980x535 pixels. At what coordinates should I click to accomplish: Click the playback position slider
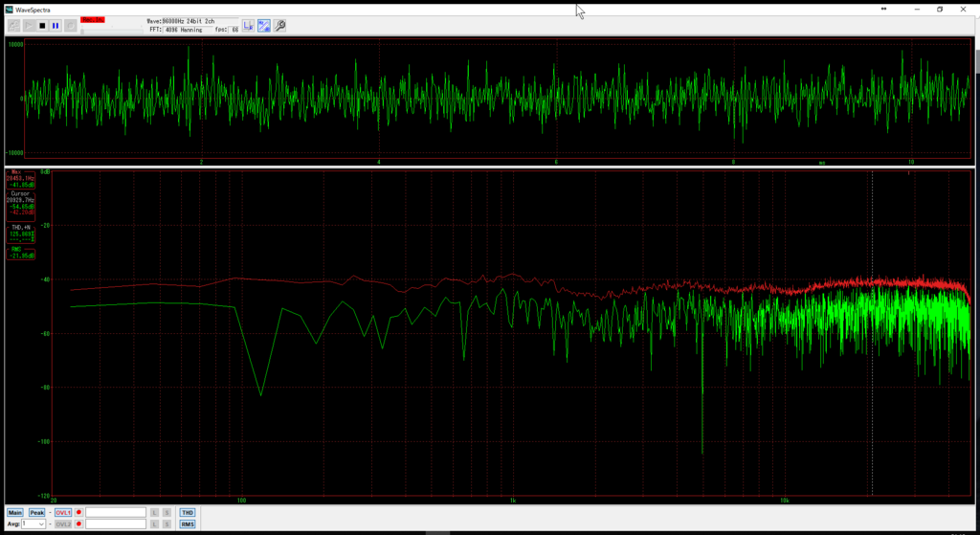(112, 31)
